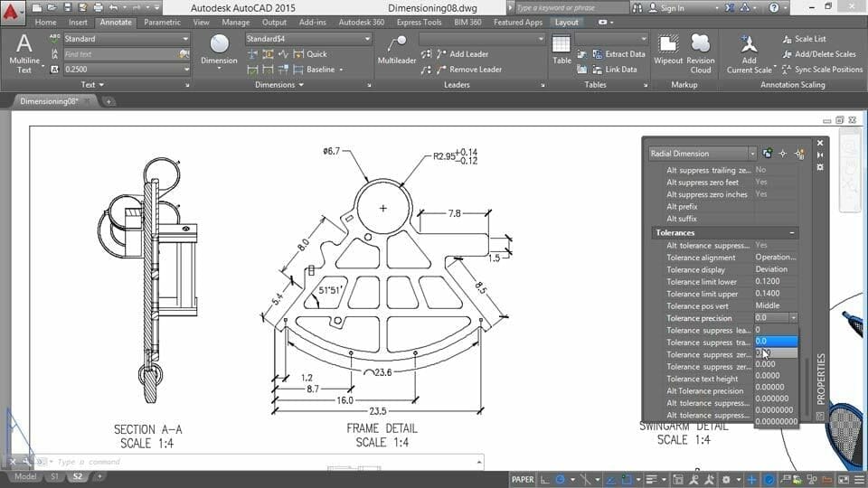Open the AutoCAD application menu logo
Screen dimensions: 868x488
pyautogui.click(x=14, y=14)
